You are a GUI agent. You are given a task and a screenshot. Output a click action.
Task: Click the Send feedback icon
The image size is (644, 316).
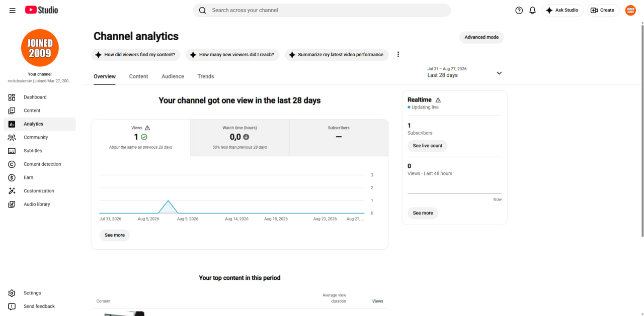[12, 306]
